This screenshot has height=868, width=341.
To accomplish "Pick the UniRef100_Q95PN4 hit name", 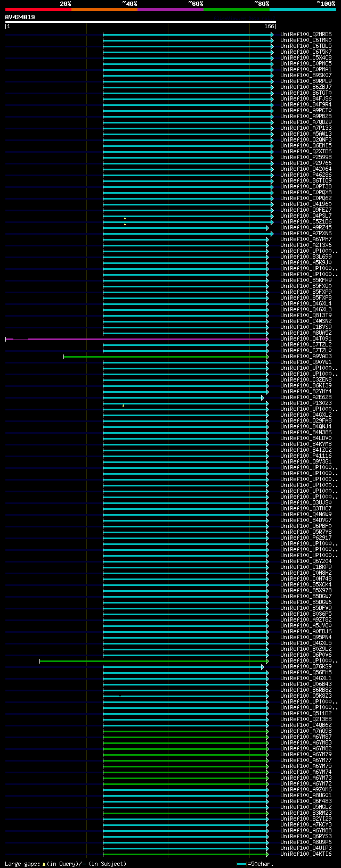I will pyautogui.click(x=306, y=638).
